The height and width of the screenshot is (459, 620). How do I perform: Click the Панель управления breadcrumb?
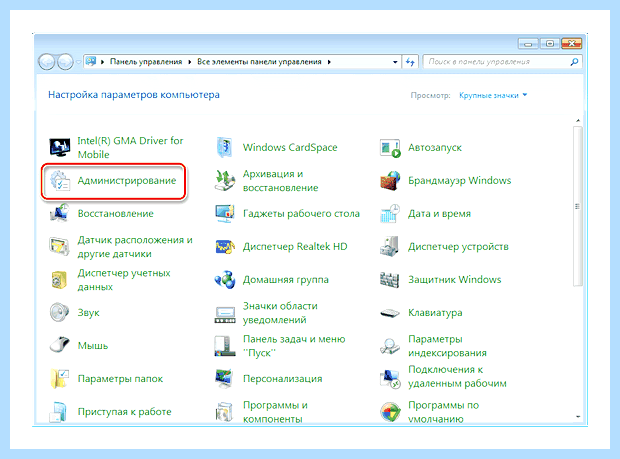146,62
